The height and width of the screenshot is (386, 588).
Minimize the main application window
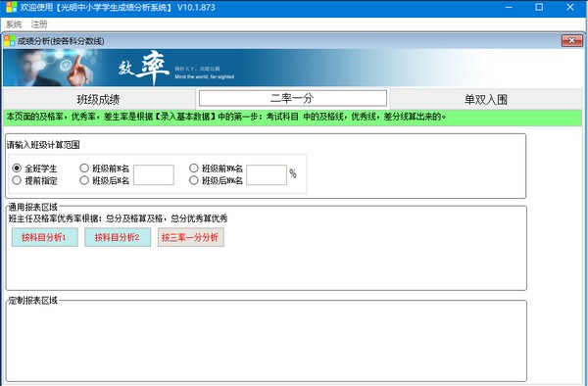509,7
